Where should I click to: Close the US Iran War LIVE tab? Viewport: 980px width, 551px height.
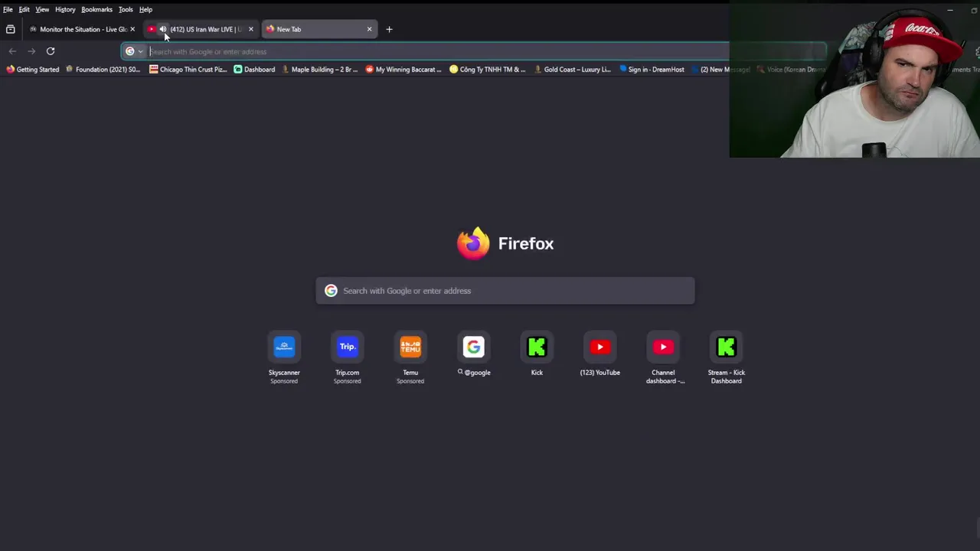(250, 29)
